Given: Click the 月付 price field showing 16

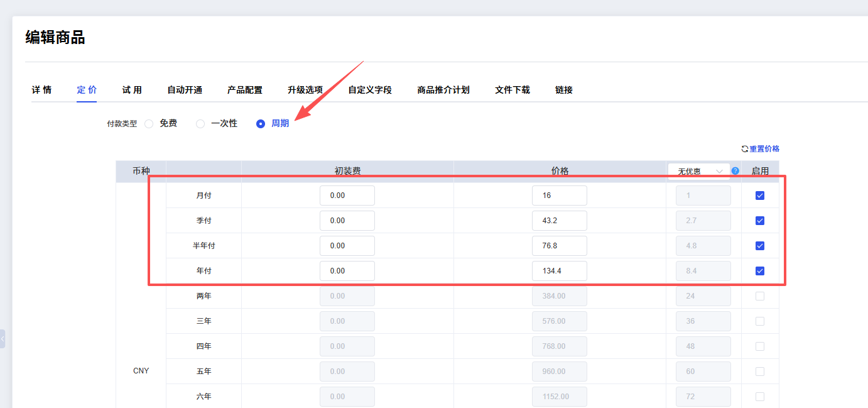Looking at the screenshot, I should pos(560,196).
